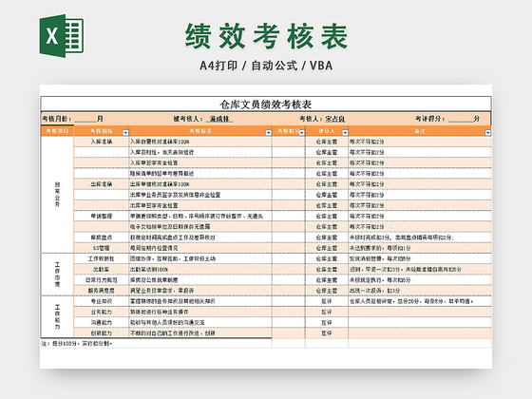
Task: Click the standard cell ending with 零投诉
Action: tap(200, 291)
